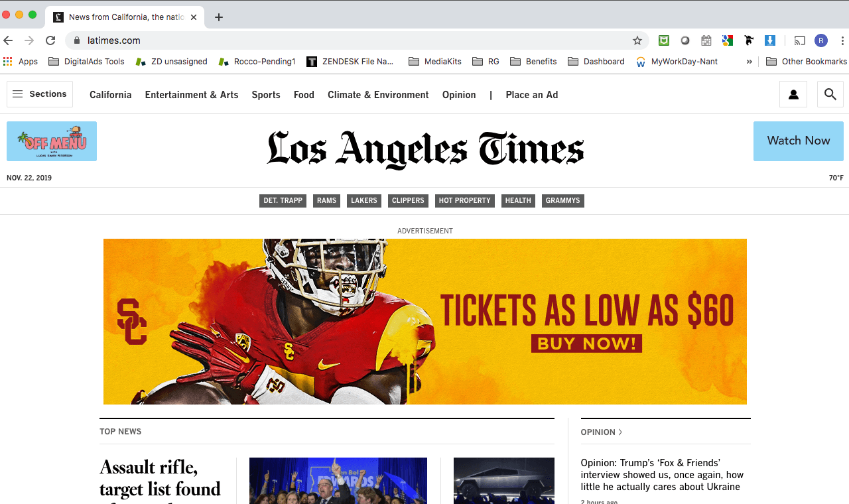The image size is (849, 504).
Task: Open the site search magnifier icon
Action: (x=830, y=95)
